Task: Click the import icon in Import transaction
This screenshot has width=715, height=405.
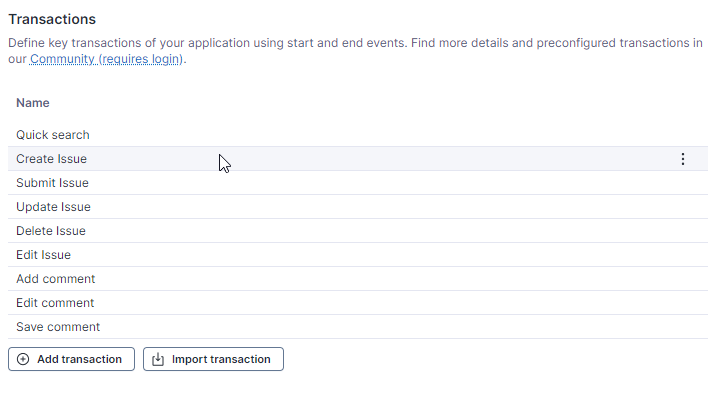Action: (158, 359)
